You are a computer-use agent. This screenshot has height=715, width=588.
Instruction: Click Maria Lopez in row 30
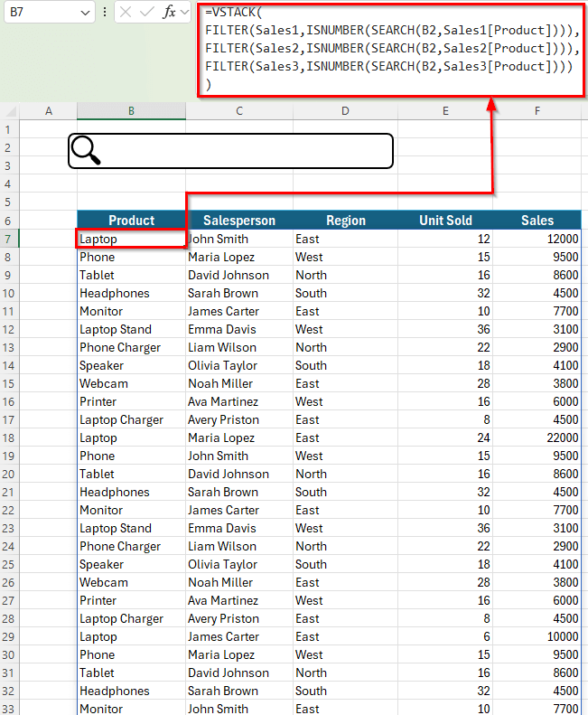(239, 654)
